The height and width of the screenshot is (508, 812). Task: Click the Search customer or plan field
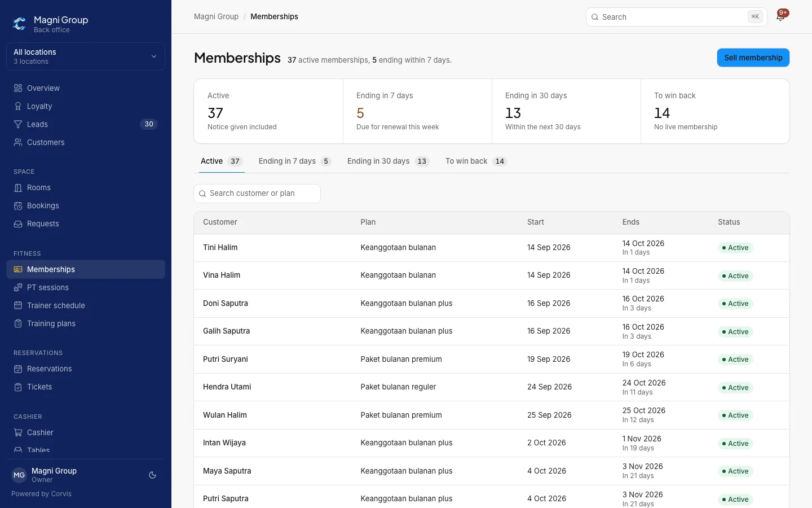point(257,194)
